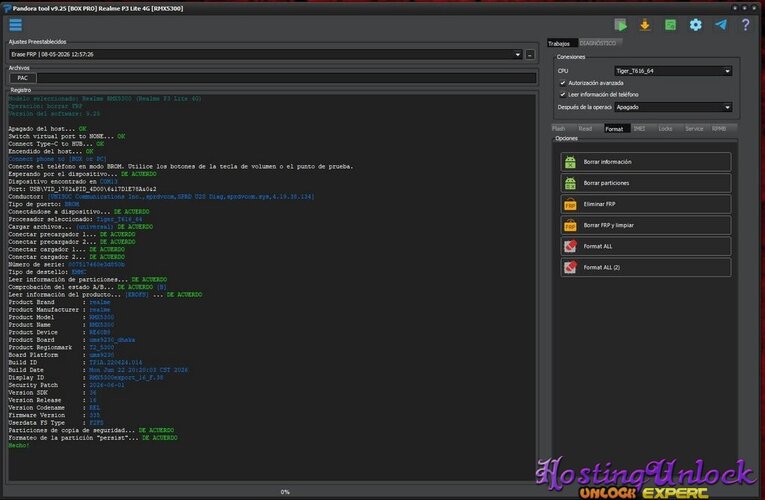Select the Read tab
Viewport: 765px width, 500px height.
click(x=585, y=129)
